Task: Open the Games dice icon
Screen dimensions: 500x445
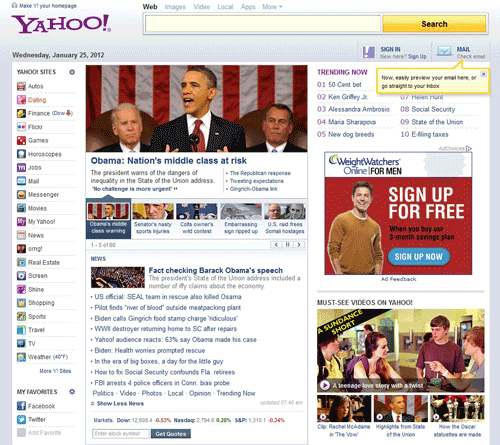Action: 21,140
